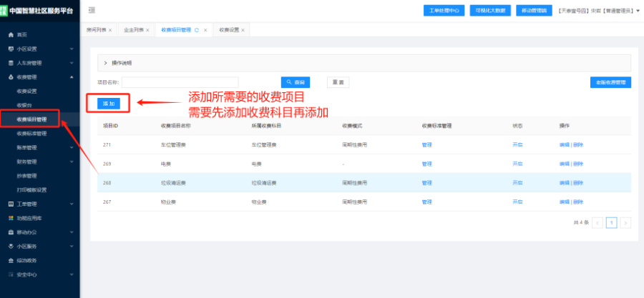Open 抄表管理 in the sidebar

pos(26,176)
